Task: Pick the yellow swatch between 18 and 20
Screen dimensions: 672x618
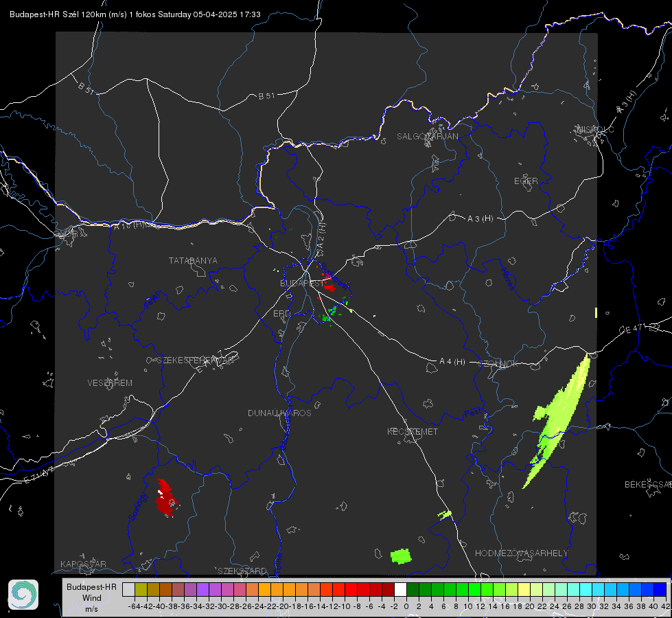Action: coord(524,589)
